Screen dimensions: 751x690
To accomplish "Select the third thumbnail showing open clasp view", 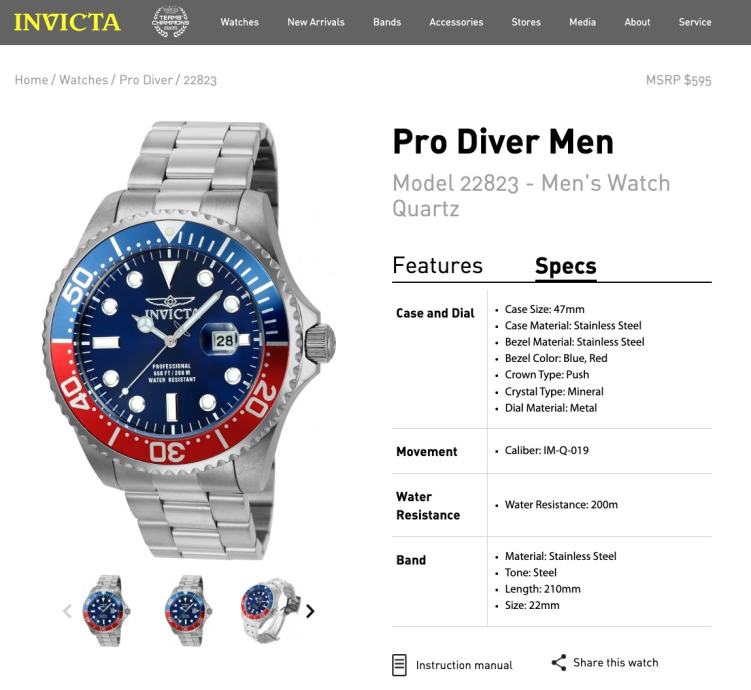I will pos(271,611).
